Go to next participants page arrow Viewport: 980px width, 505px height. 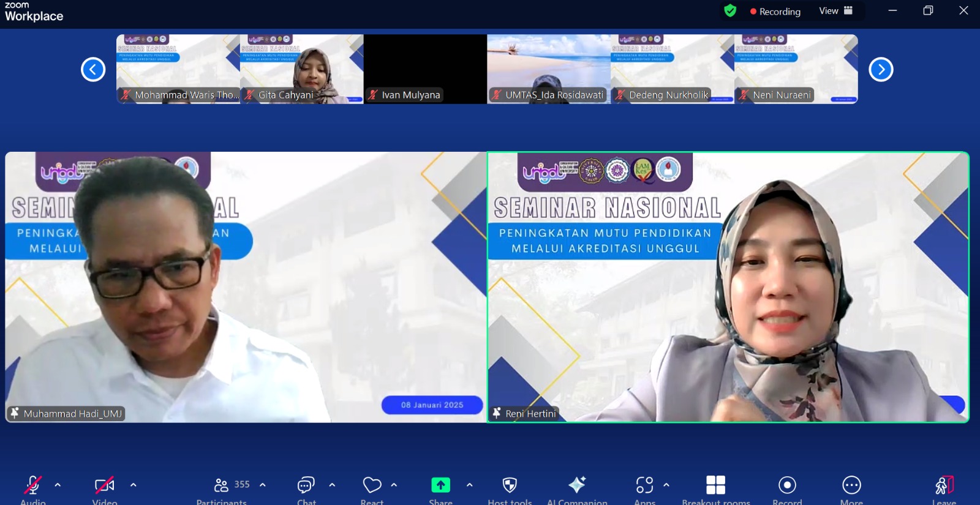(881, 69)
